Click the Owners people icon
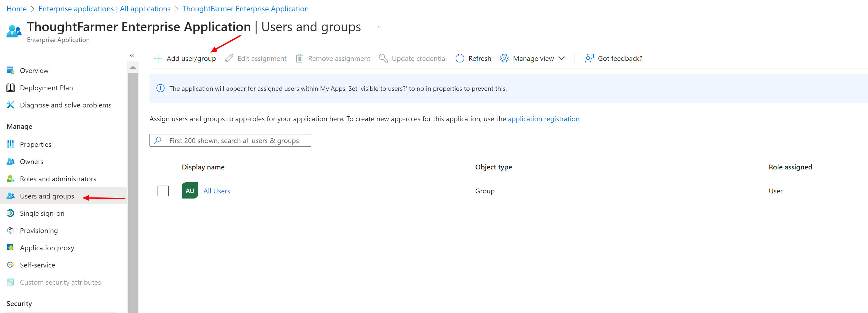868x313 pixels. pyautogui.click(x=11, y=162)
